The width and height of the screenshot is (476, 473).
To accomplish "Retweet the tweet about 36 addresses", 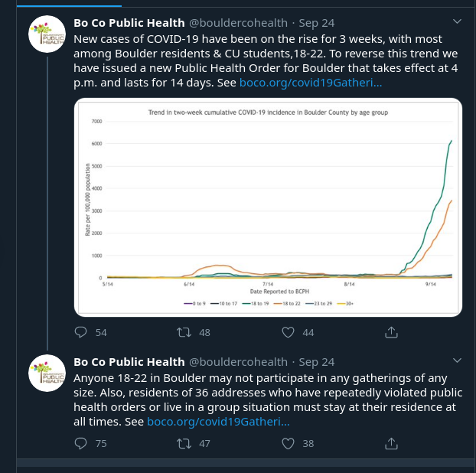I will [184, 443].
